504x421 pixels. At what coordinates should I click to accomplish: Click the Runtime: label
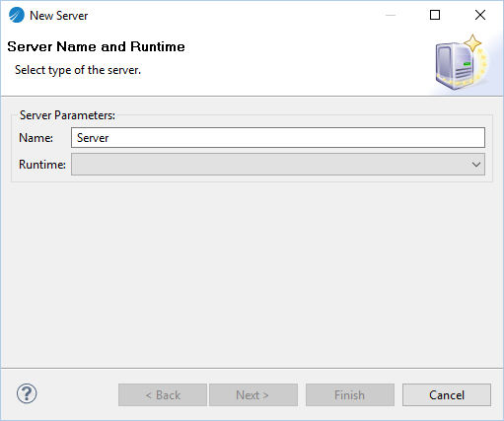[42, 165]
